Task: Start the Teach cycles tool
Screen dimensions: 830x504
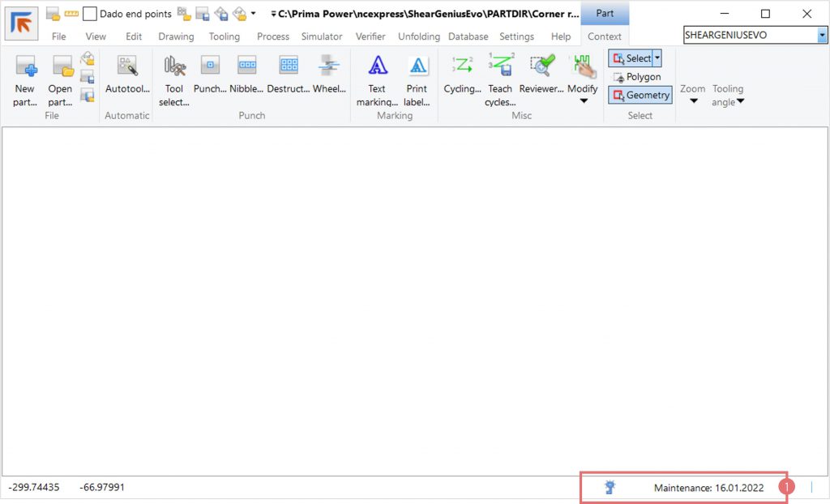Action: click(x=500, y=68)
